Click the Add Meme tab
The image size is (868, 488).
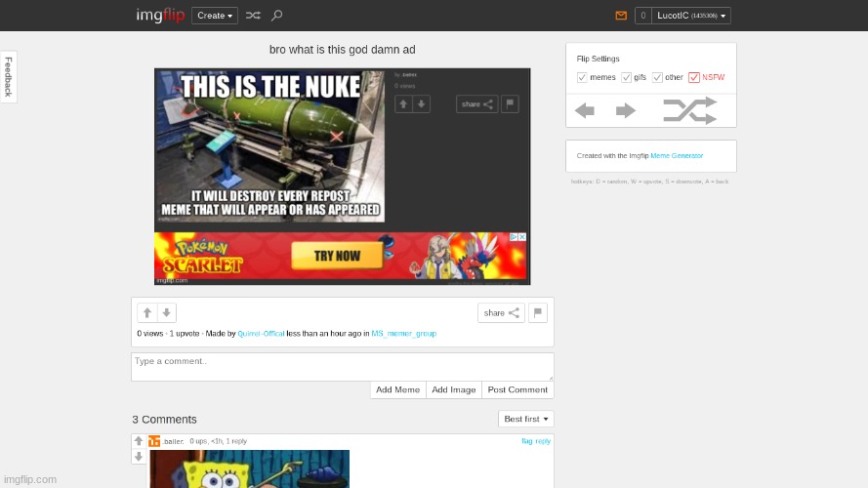tap(397, 389)
